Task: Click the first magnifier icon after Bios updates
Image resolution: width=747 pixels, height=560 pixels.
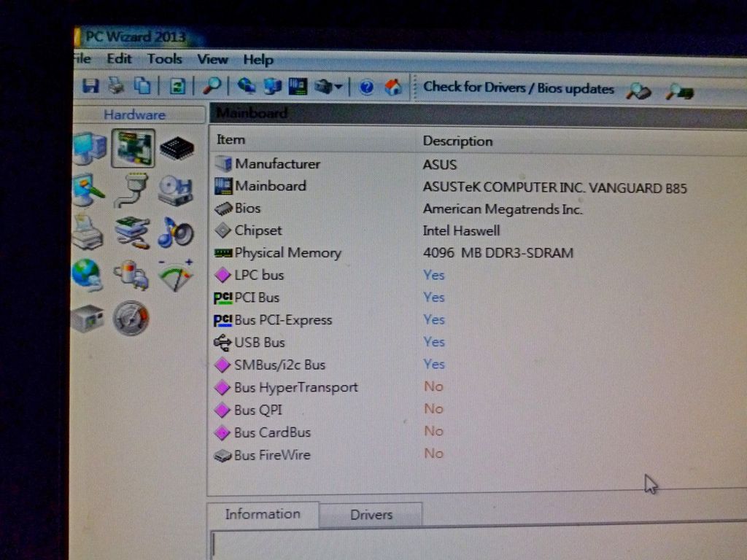Action: pyautogui.click(x=638, y=90)
